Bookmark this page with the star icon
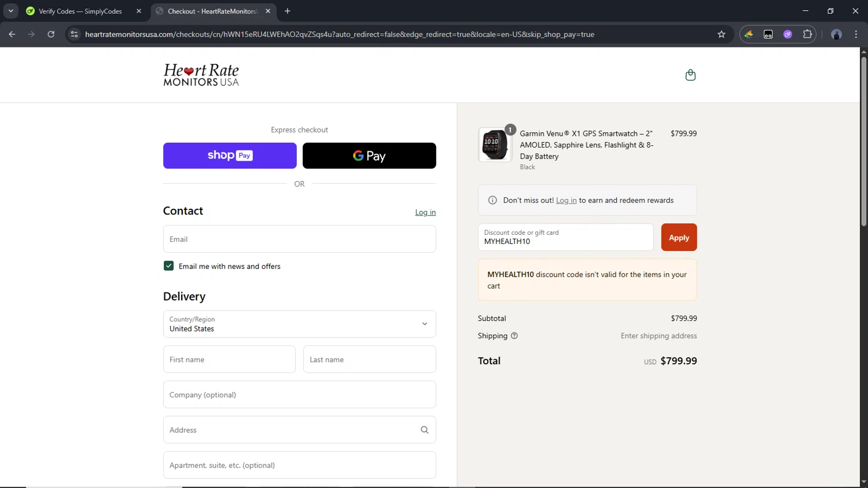The height and width of the screenshot is (488, 868). click(722, 34)
